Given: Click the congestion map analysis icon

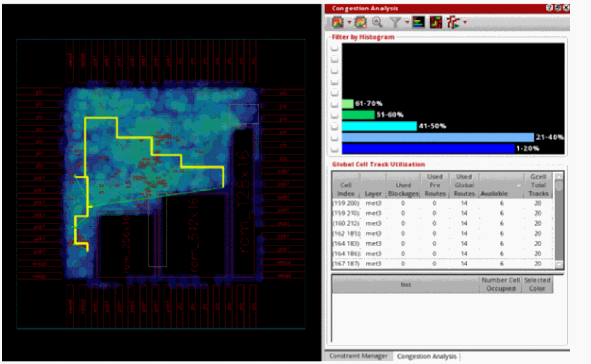Looking at the screenshot, I should [336, 23].
